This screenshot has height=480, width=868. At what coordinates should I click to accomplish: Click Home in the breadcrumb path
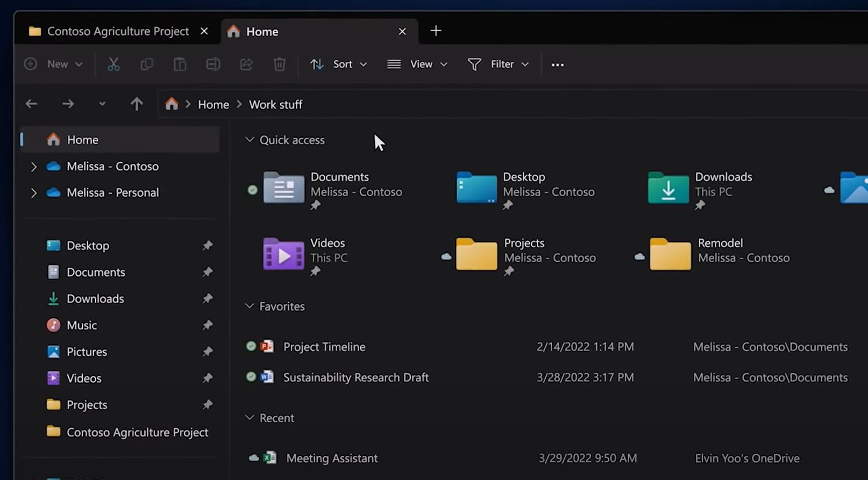(214, 104)
